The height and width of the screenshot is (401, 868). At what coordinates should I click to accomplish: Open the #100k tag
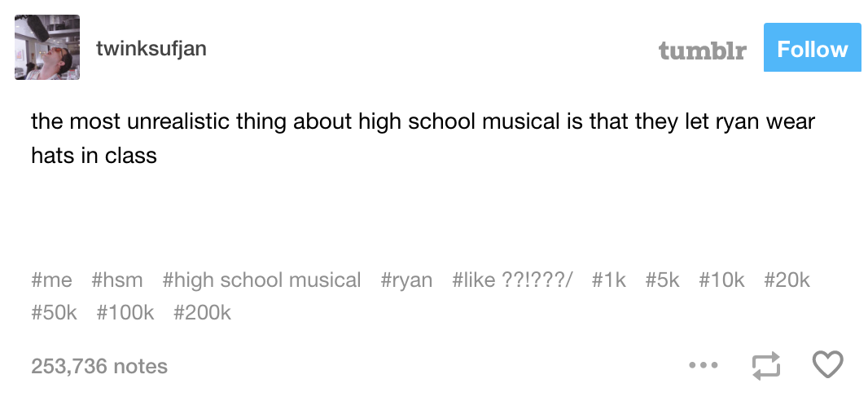coord(125,313)
